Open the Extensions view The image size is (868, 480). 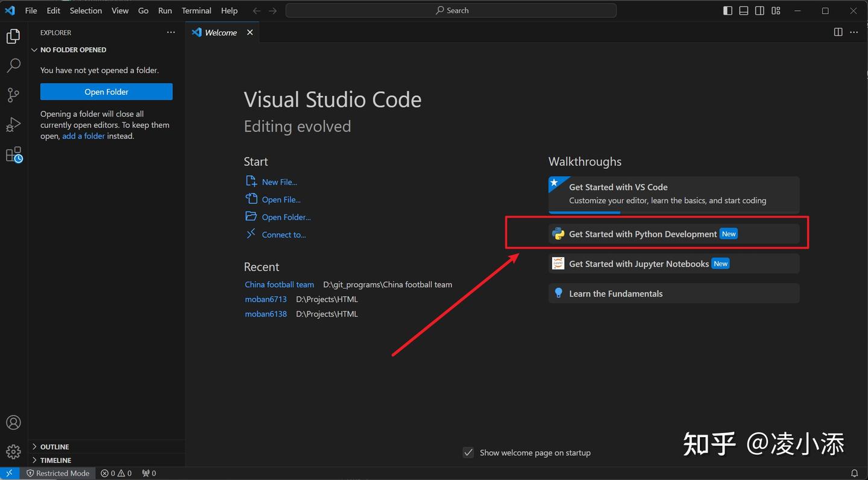13,154
